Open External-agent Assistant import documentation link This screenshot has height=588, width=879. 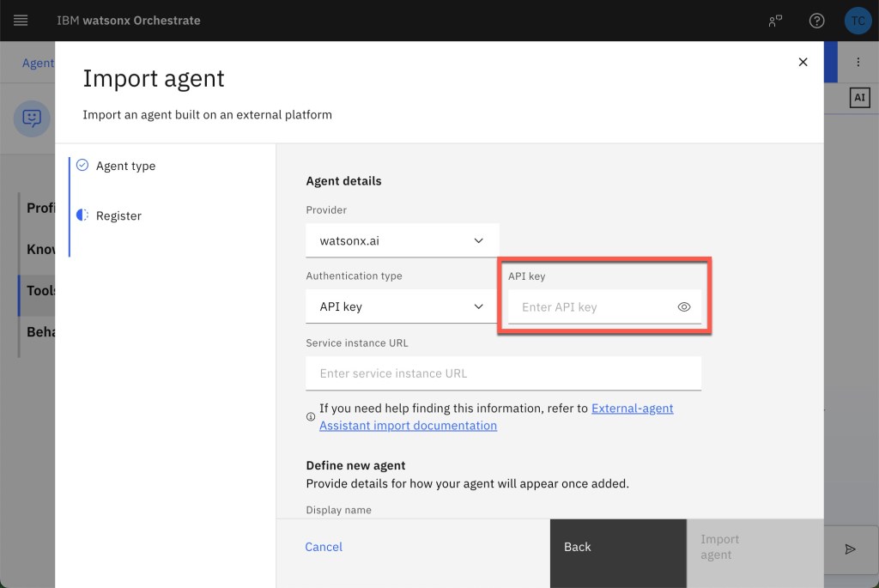tap(632, 409)
